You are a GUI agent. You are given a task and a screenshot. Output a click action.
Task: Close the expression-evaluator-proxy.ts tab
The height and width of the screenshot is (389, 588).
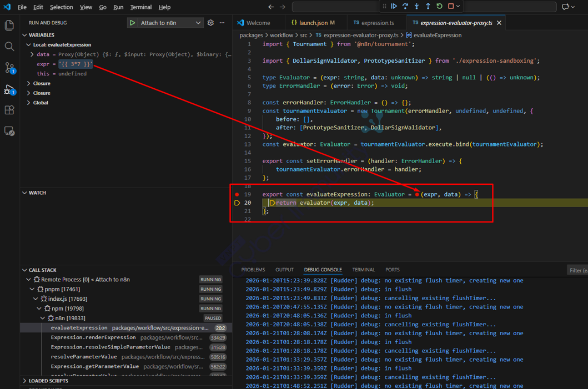pos(499,23)
